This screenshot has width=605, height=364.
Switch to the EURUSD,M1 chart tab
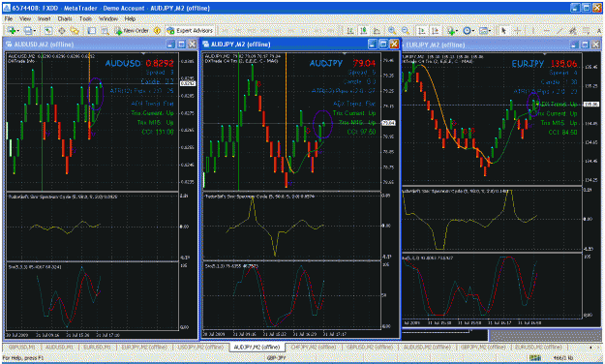coord(97,348)
